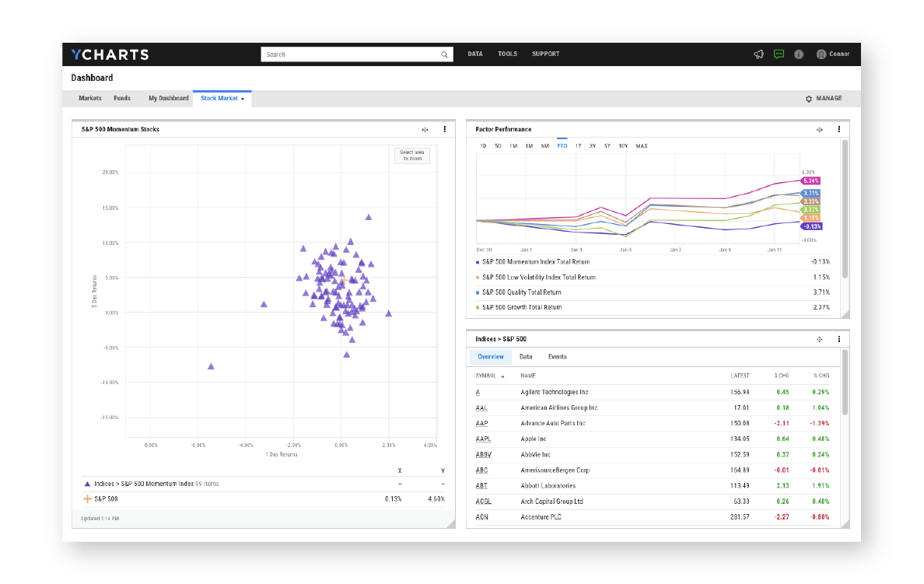Image resolution: width=924 pixels, height=584 pixels.
Task: Open the AAPL ticker link
Action: [483, 439]
